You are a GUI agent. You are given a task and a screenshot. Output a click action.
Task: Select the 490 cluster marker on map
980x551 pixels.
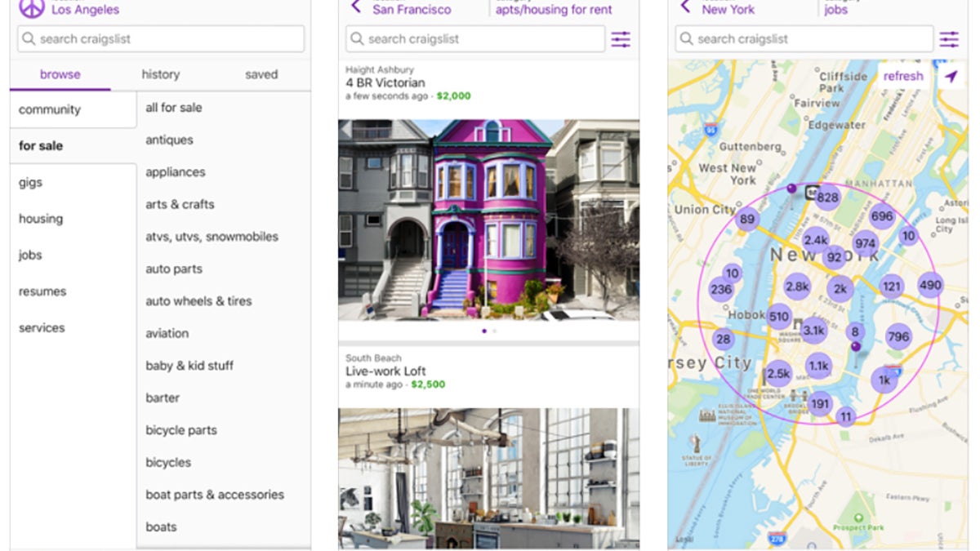pos(930,285)
